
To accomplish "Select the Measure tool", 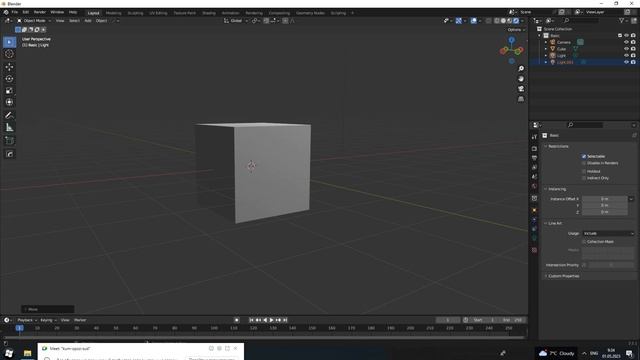I will coord(9,128).
